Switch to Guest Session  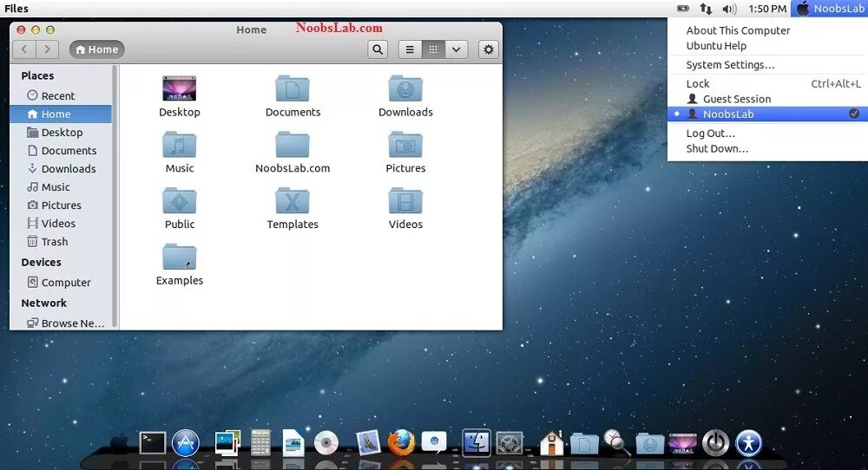pos(767,99)
